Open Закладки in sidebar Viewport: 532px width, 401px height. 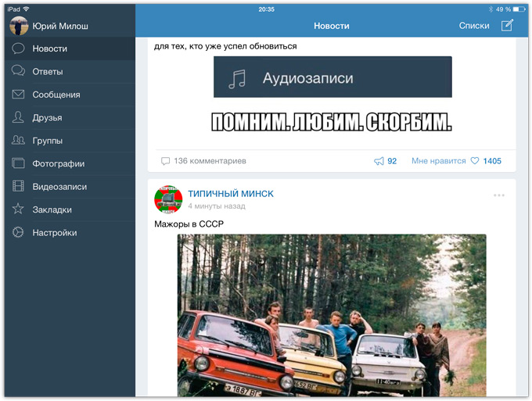[x=70, y=209]
